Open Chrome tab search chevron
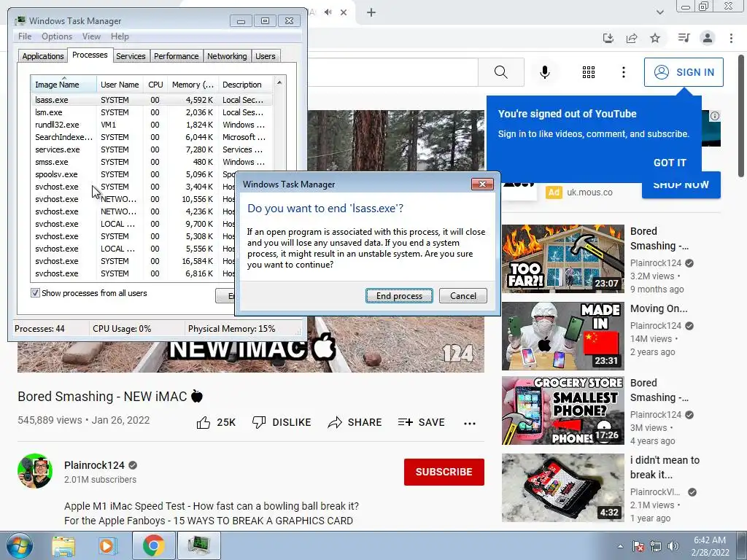This screenshot has width=747, height=560. pyautogui.click(x=659, y=12)
